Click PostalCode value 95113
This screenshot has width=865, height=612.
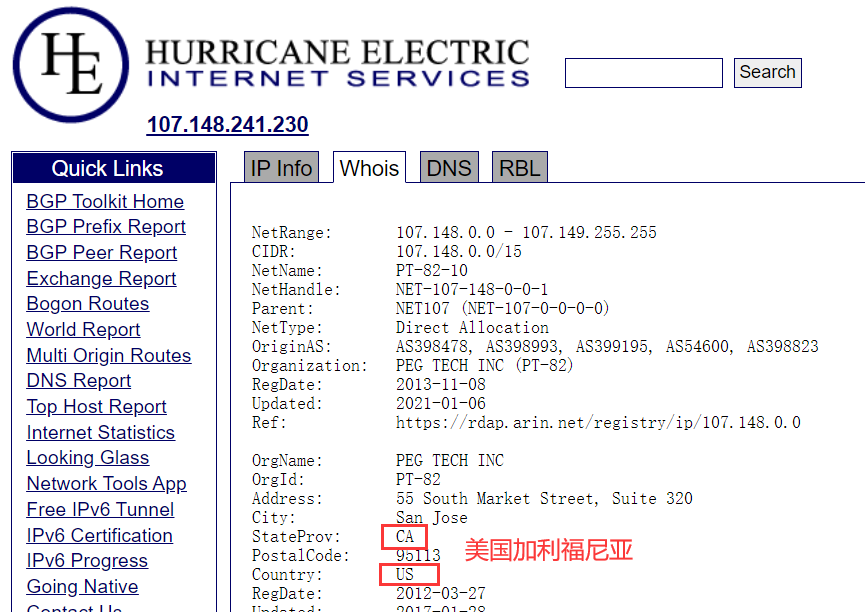pyautogui.click(x=418, y=555)
